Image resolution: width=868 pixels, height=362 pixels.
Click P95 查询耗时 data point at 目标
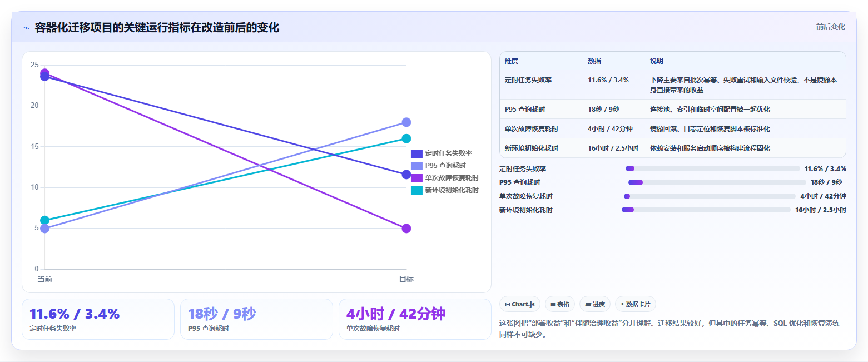[x=406, y=122]
